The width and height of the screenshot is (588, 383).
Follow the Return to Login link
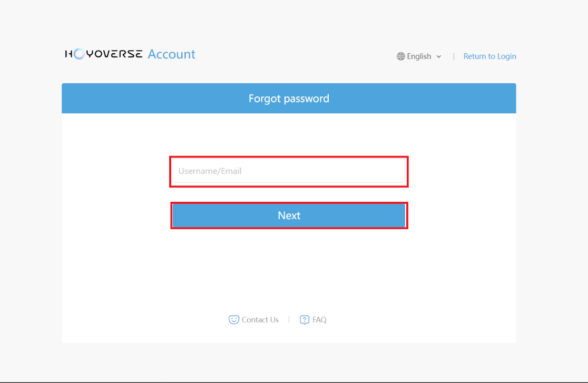(x=489, y=56)
